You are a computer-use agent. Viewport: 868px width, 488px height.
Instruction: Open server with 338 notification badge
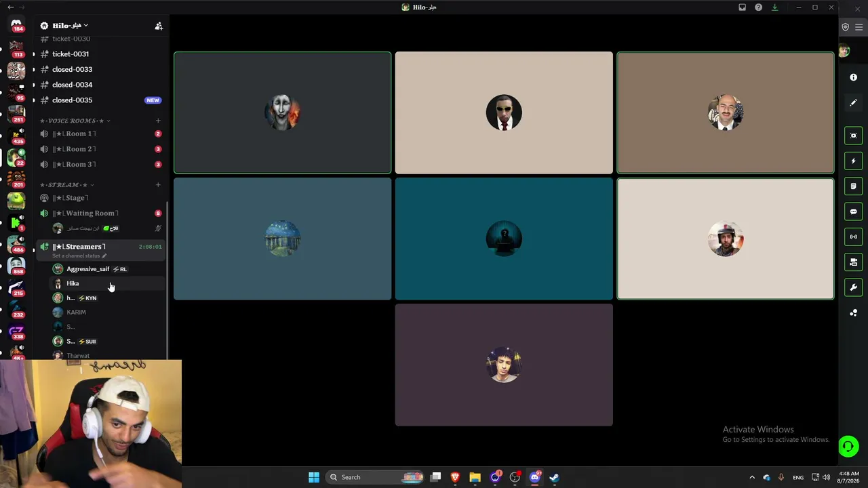coord(16,331)
